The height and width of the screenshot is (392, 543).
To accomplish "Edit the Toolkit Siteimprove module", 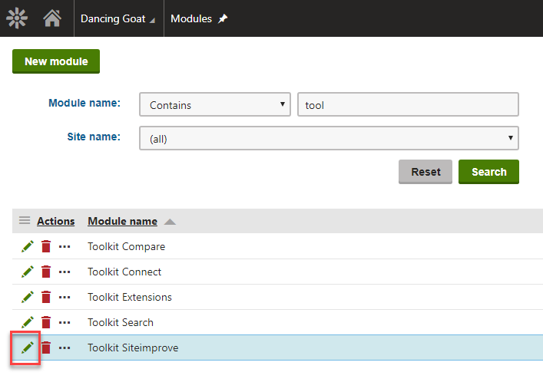I will click(x=27, y=348).
